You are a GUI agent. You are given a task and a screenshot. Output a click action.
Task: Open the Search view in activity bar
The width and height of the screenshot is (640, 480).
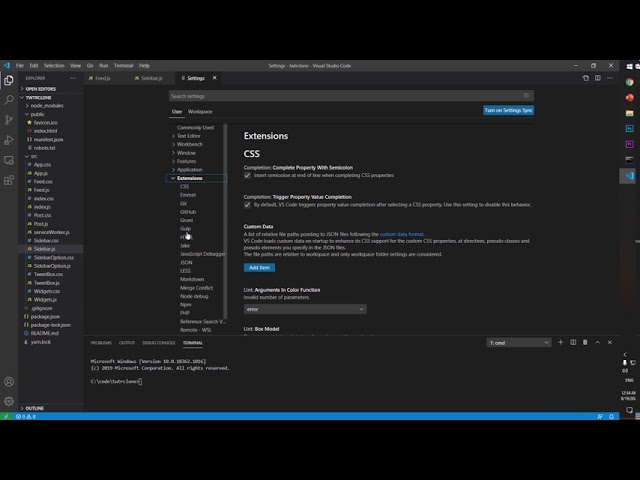9,100
